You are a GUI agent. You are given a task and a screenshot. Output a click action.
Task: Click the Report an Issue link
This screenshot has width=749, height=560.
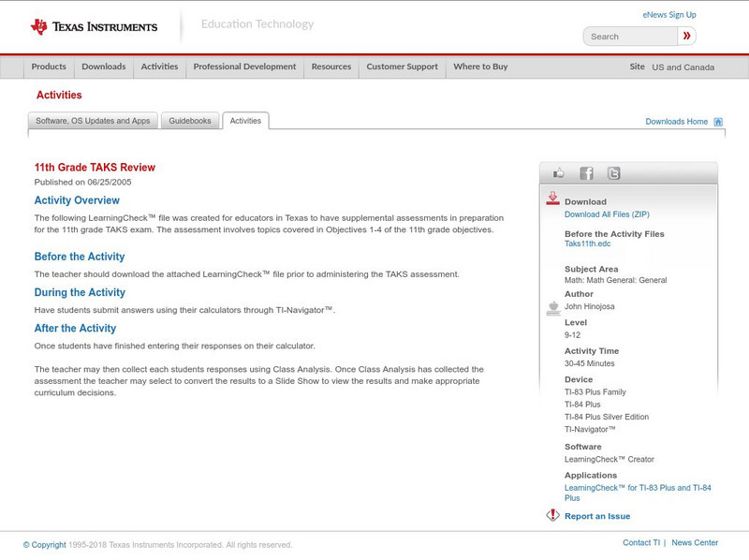pos(597,516)
